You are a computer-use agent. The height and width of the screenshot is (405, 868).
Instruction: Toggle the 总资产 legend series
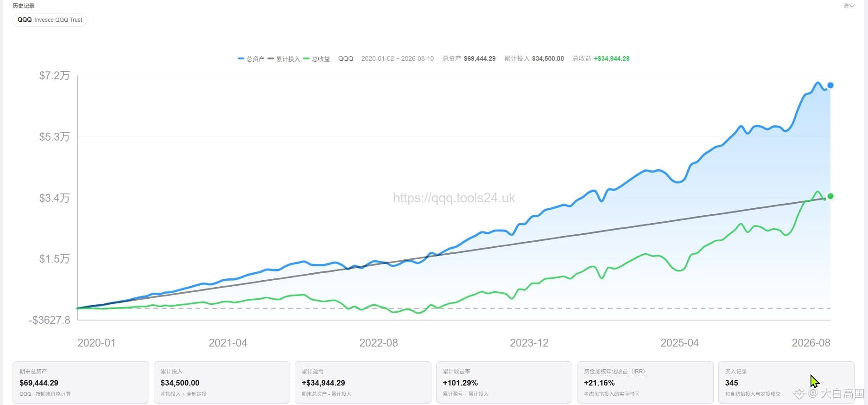click(251, 59)
